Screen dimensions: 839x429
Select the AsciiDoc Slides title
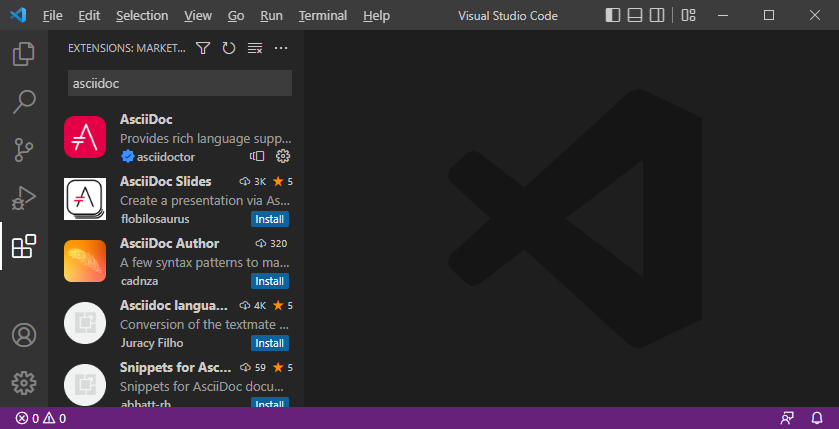tap(166, 181)
